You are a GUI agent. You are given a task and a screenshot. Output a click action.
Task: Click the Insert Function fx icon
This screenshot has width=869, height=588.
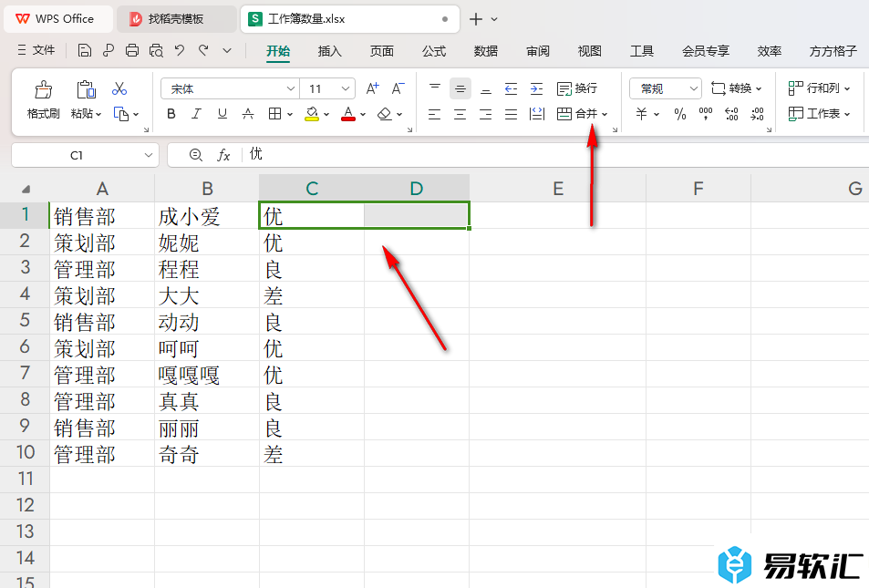[x=223, y=155]
